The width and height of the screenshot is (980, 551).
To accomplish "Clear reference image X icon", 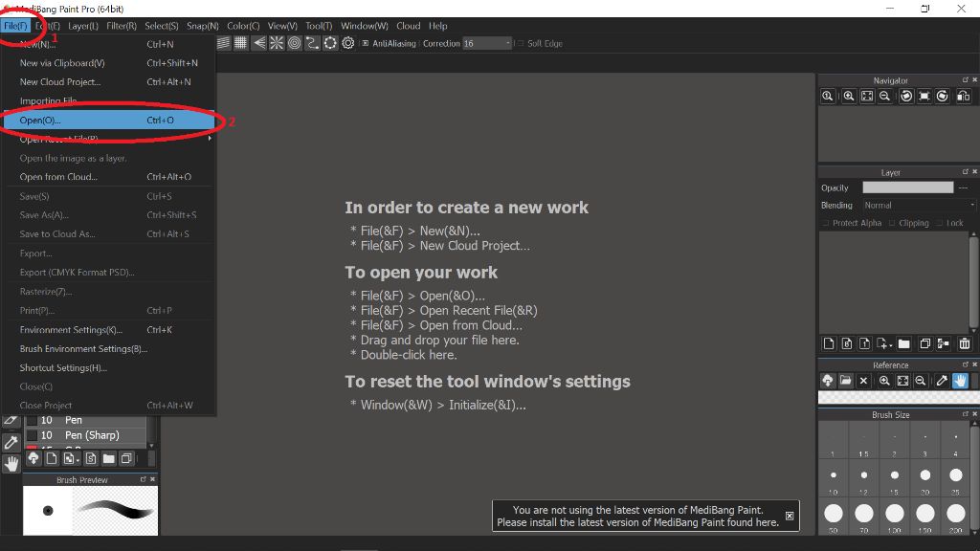I will tap(864, 381).
